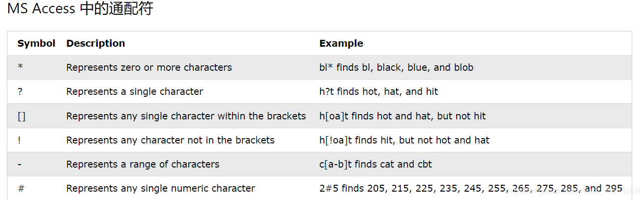Click the Example column header

click(x=341, y=43)
